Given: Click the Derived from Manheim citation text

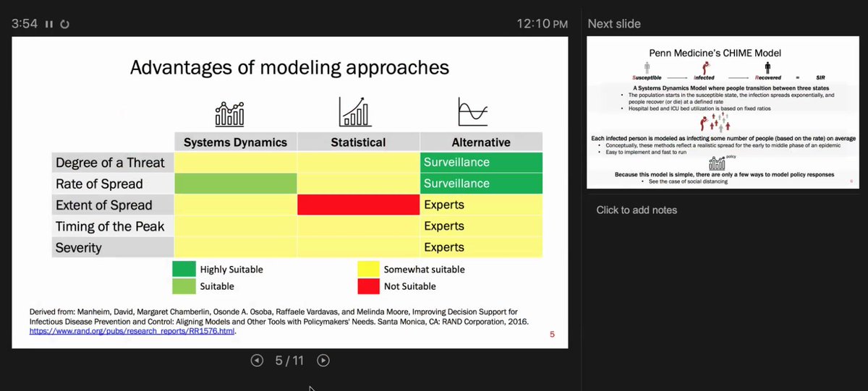Looking at the screenshot, I should [278, 321].
